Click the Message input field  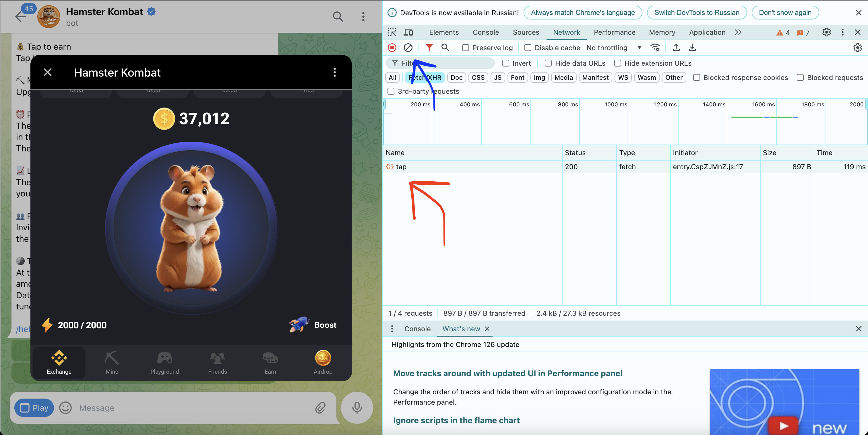pyautogui.click(x=194, y=408)
